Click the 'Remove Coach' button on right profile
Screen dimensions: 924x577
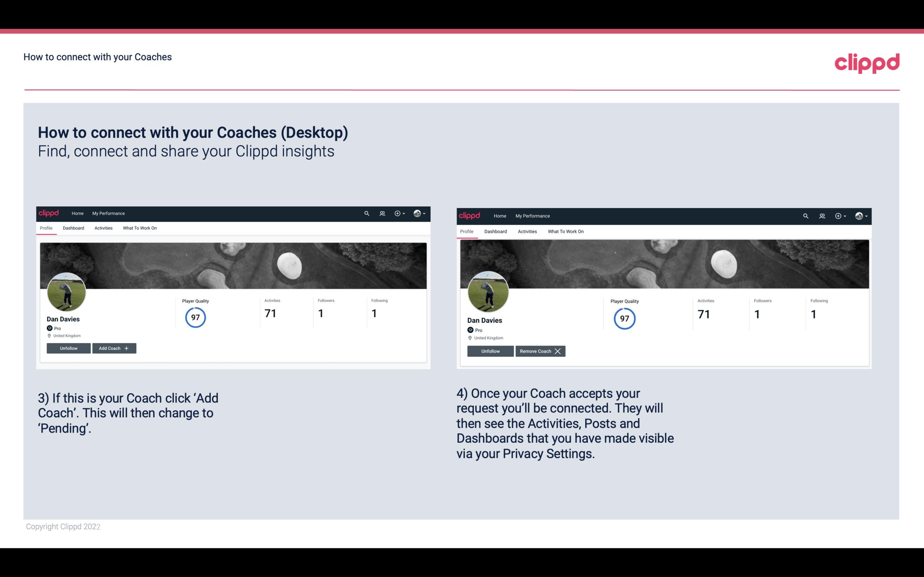(x=540, y=350)
